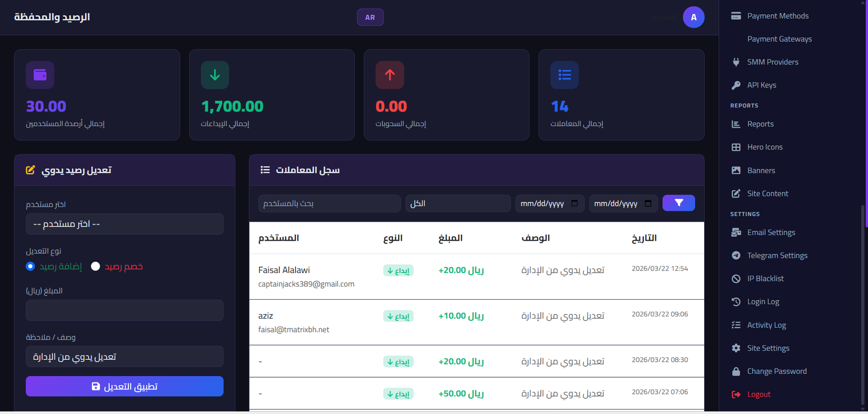Image resolution: width=868 pixels, height=414 pixels.
Task: Open the choose user dropdown
Action: click(124, 224)
